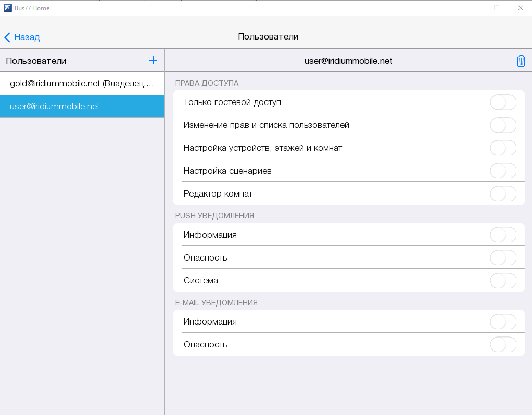Screen dimensions: 532x415
Task: Turn on Настройка устройств, этажей и комнат
Action: (503, 148)
